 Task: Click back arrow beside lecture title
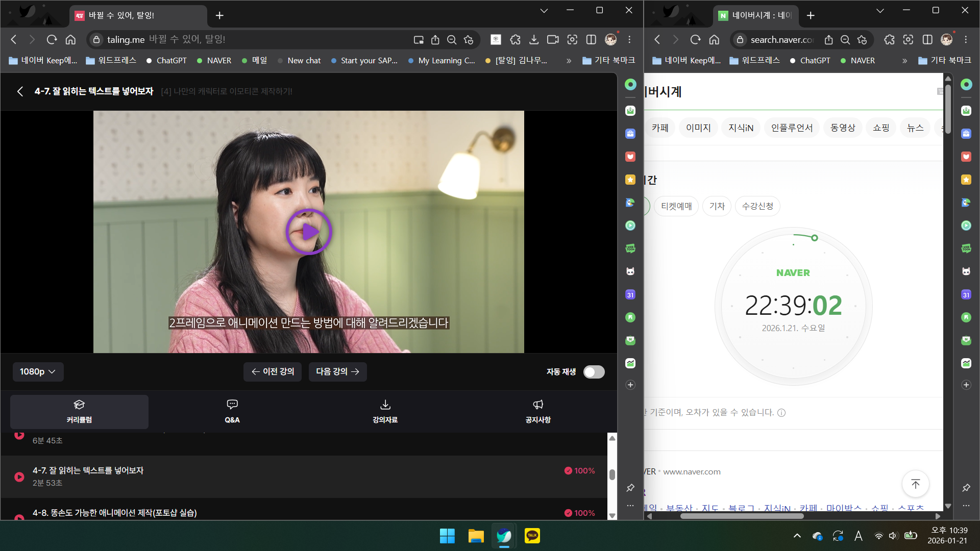(x=20, y=91)
